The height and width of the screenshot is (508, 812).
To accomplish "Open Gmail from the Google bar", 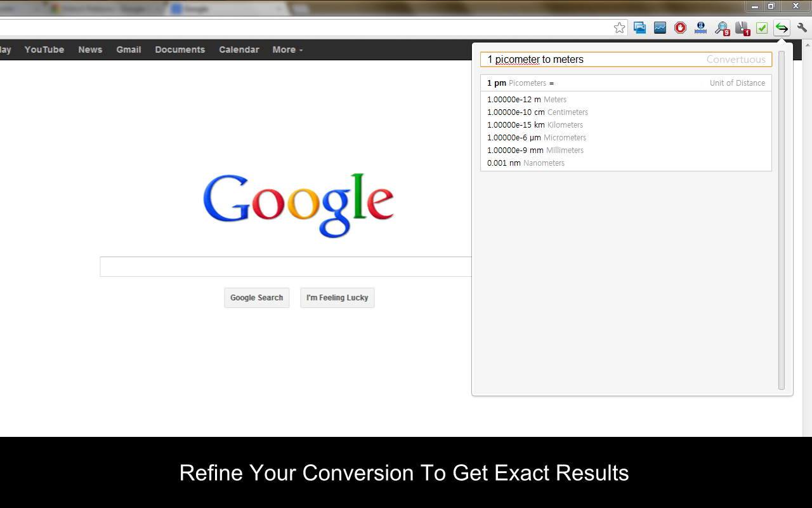I will click(129, 50).
